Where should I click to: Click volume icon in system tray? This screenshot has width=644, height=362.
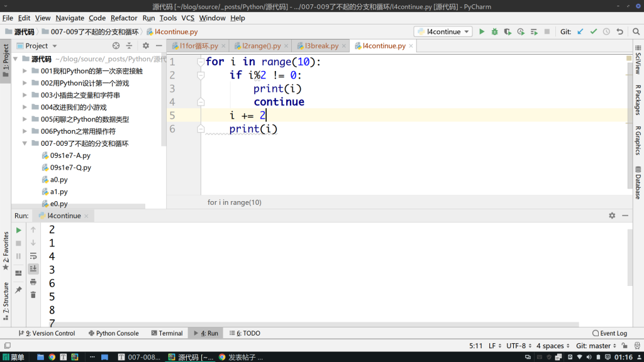coord(589,357)
